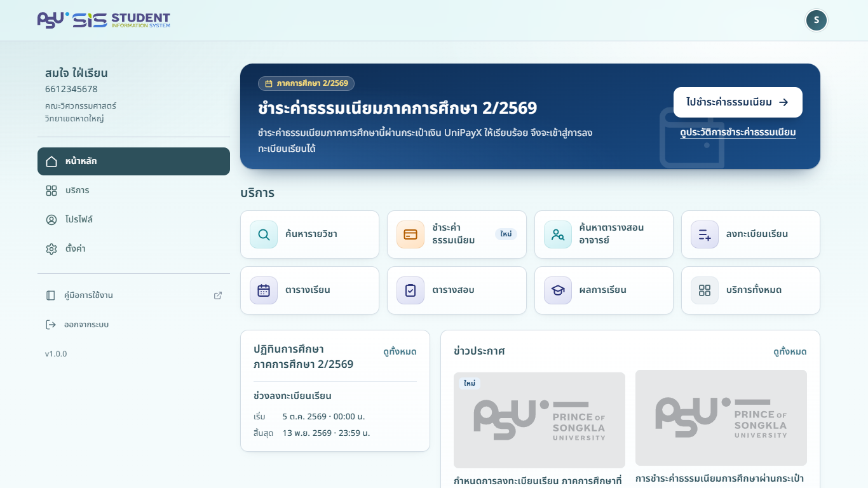
Task: Click the start date 5 ต.ค. 2569 · 00:00 น.
Action: coord(323,417)
